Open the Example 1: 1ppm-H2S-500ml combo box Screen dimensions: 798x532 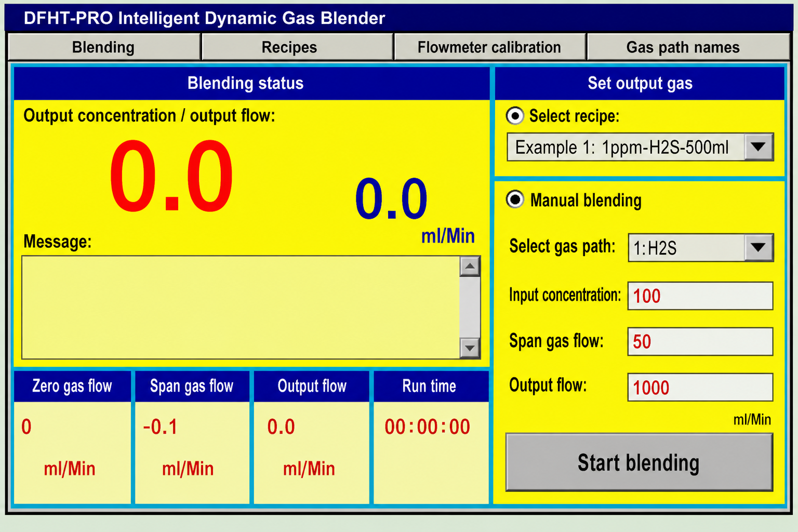click(640, 147)
